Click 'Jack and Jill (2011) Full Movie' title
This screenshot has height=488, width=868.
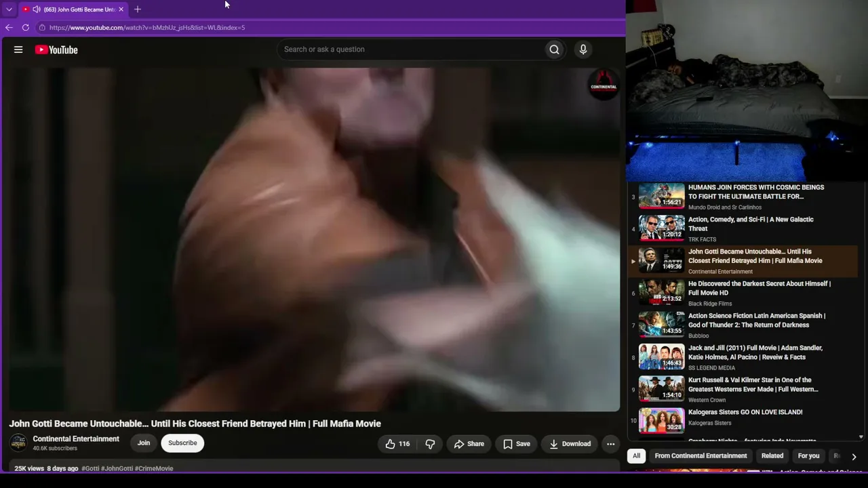click(755, 352)
